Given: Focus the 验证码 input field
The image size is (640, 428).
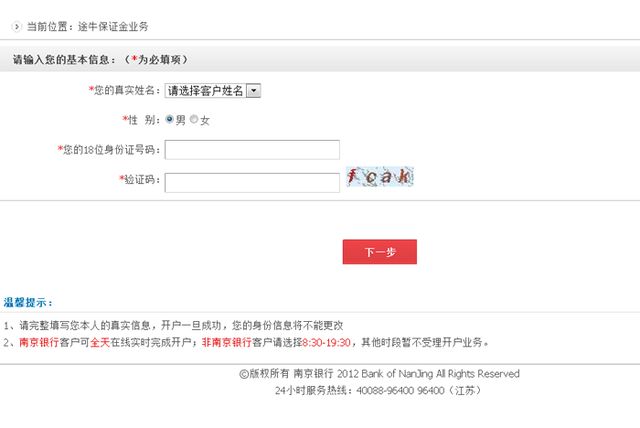Looking at the screenshot, I should (x=252, y=182).
